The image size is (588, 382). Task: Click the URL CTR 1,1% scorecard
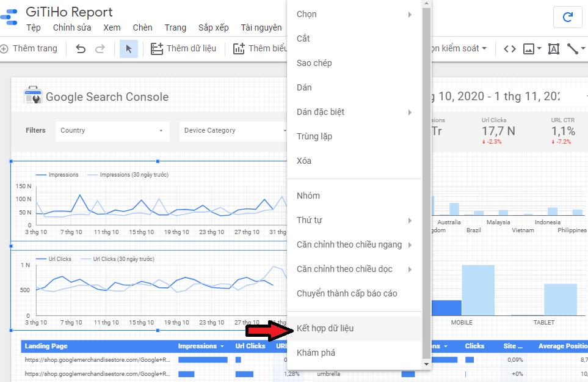tap(563, 131)
